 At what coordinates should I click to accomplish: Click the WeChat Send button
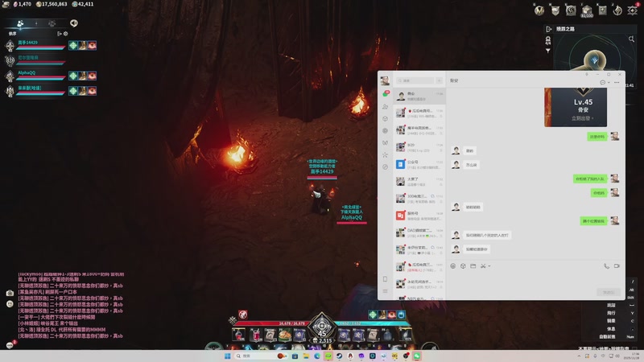(x=609, y=292)
